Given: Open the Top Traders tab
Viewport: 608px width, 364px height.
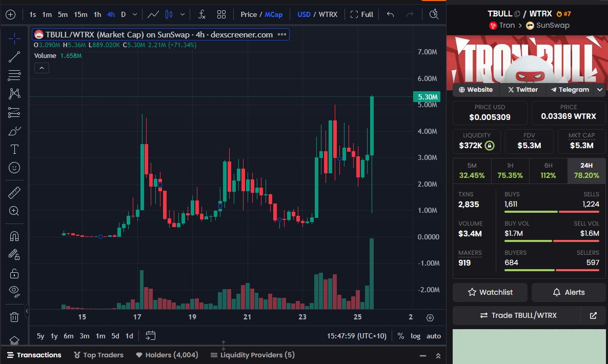Looking at the screenshot, I should pos(99,355).
